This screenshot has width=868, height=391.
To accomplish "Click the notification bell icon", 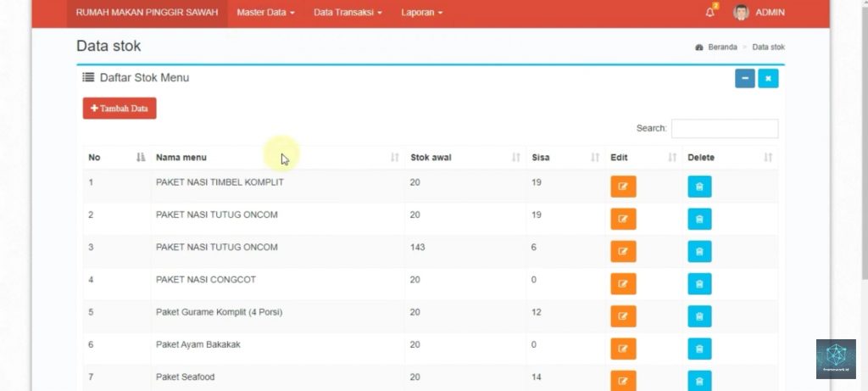I will click(x=710, y=13).
